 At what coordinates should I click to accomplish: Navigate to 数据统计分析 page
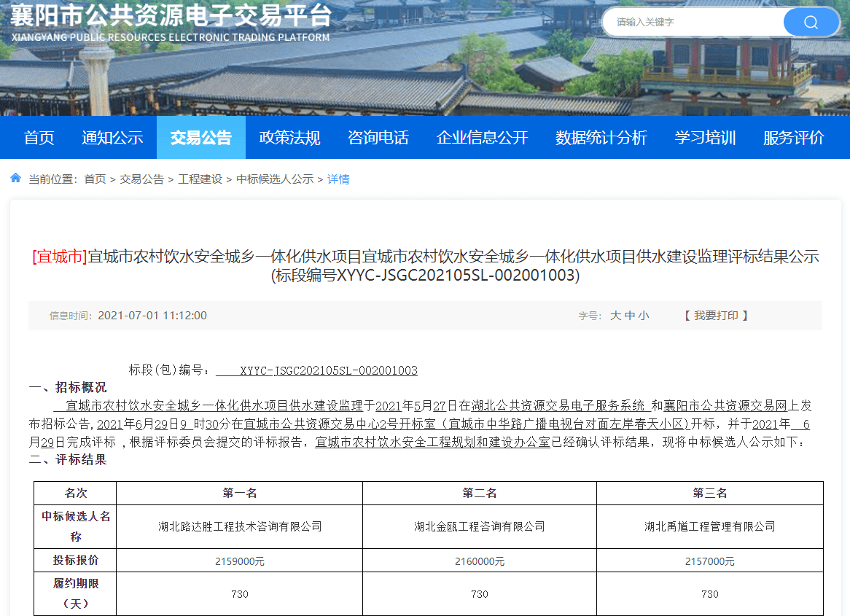[601, 138]
